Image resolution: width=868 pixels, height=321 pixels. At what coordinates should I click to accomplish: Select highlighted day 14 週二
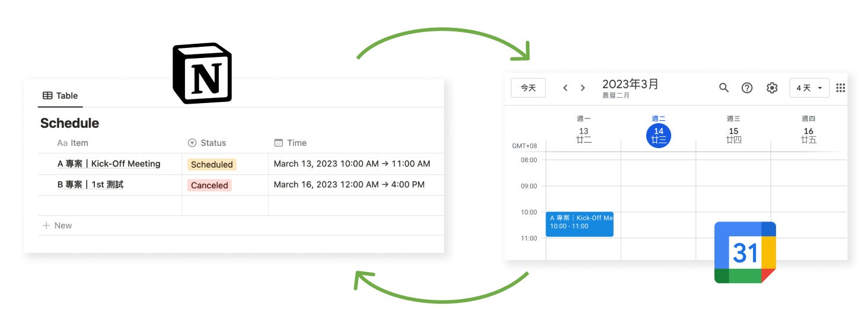(658, 136)
